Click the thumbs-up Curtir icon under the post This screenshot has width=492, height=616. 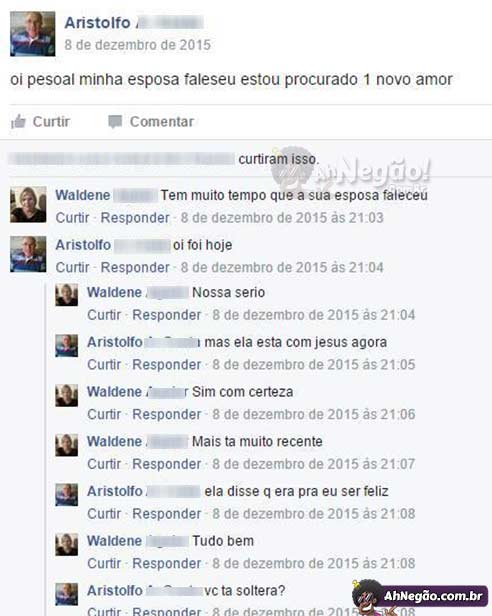pos(18,121)
